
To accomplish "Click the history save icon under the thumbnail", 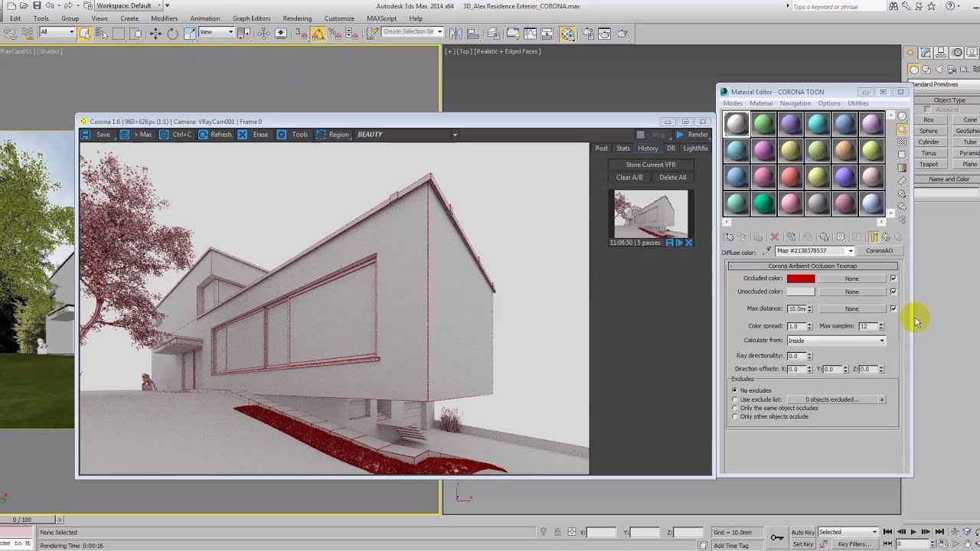I will [x=670, y=243].
